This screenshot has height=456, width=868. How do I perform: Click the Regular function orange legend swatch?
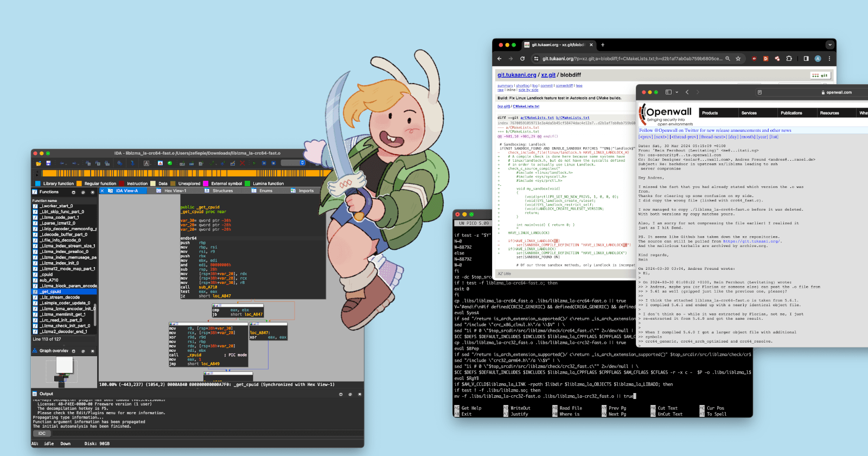click(x=79, y=183)
